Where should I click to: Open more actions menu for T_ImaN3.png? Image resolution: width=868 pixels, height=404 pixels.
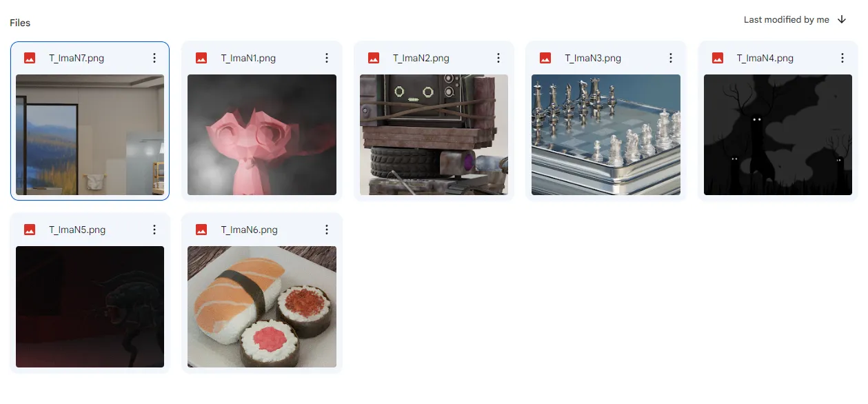pos(671,58)
